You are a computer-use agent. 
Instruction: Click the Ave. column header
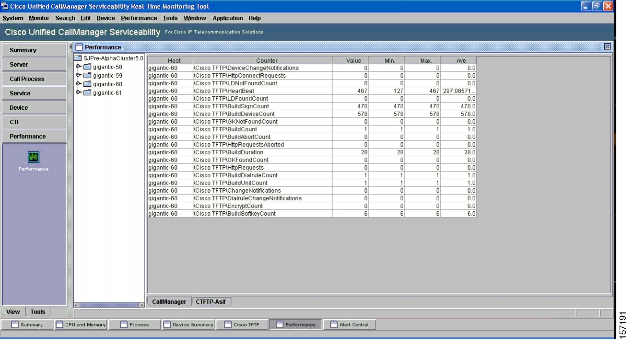[x=458, y=60]
